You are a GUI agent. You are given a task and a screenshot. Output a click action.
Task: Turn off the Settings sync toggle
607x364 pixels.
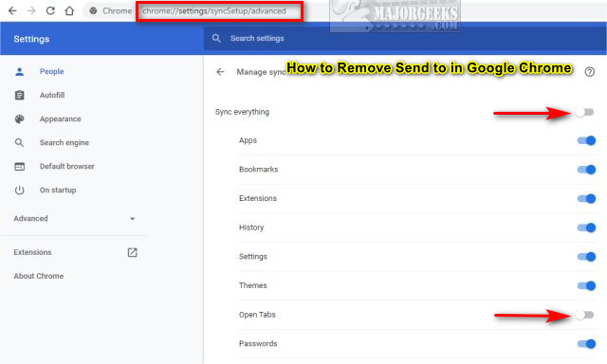[586, 257]
